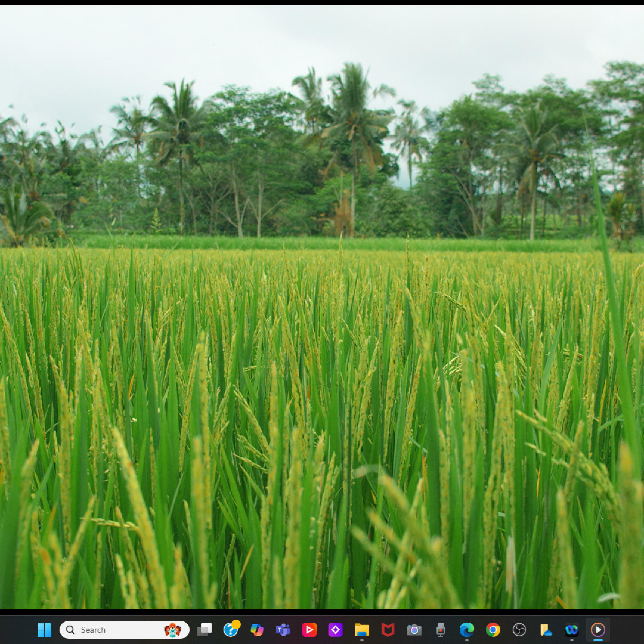Click the active media player taskbar icon

tap(598, 630)
